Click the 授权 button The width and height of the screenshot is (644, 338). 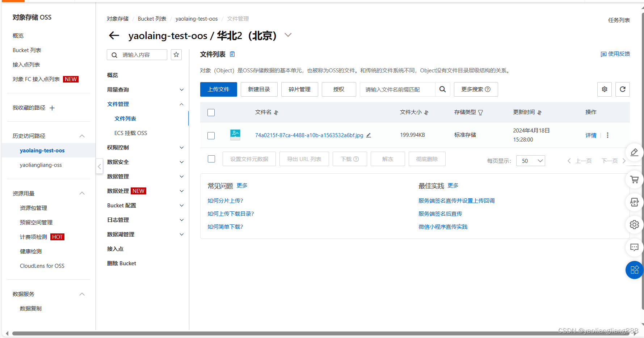coord(339,89)
